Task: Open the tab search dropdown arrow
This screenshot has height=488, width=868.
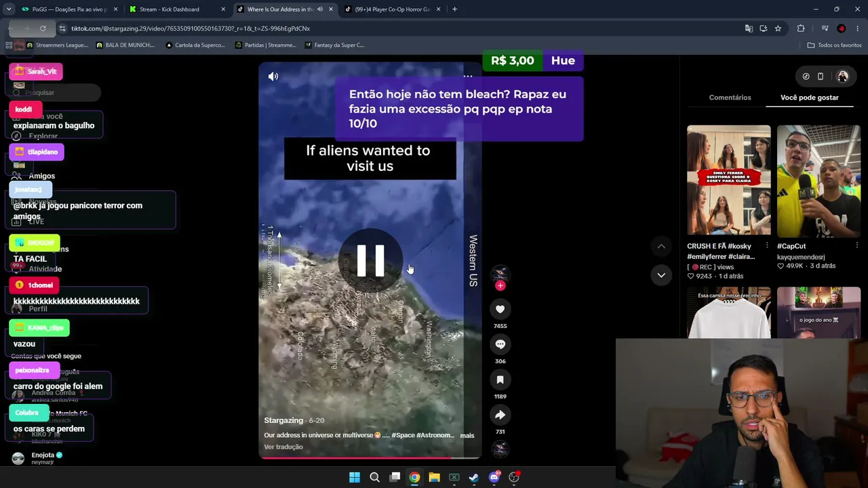Action: 8,9
